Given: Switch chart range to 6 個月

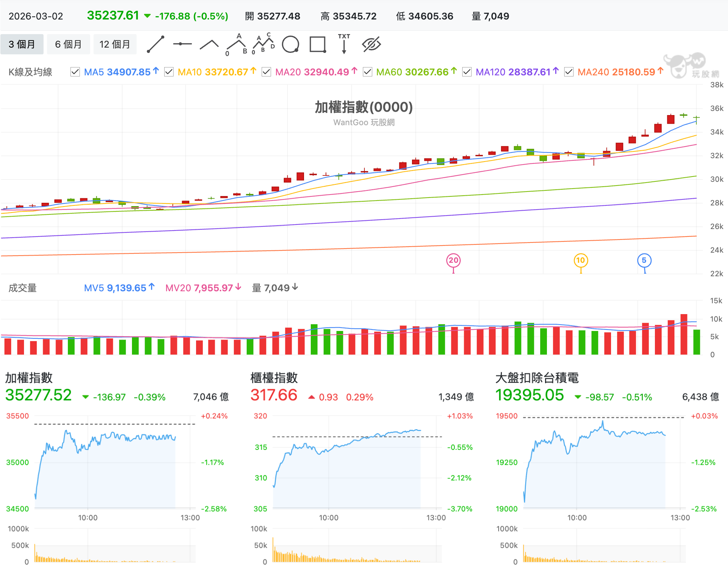Looking at the screenshot, I should (x=68, y=44).
